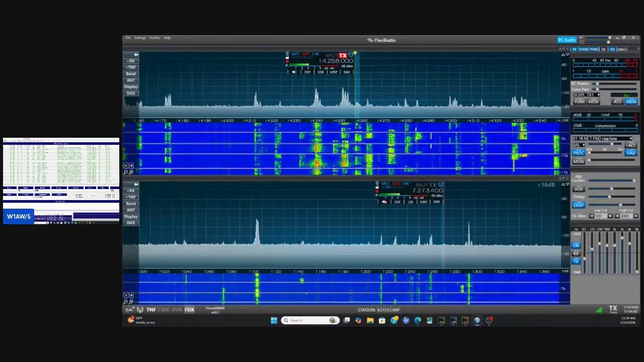Viewport: 644px width, 362px height.
Task: Click the S zoom icon on upper waterfall
Action: [x=126, y=165]
